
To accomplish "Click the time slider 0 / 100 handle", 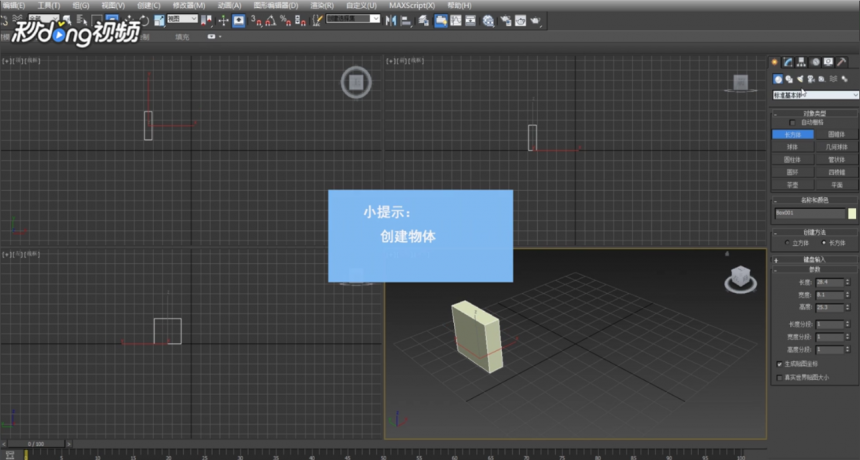I will click(x=37, y=444).
